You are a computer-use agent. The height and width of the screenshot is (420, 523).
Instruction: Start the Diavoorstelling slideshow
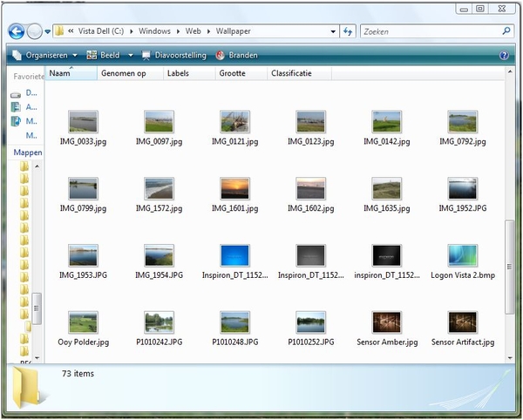173,55
